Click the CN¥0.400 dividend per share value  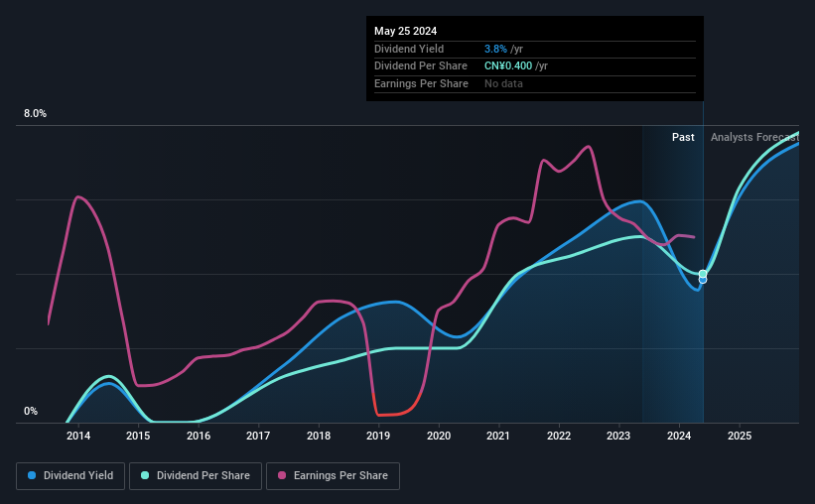(508, 66)
